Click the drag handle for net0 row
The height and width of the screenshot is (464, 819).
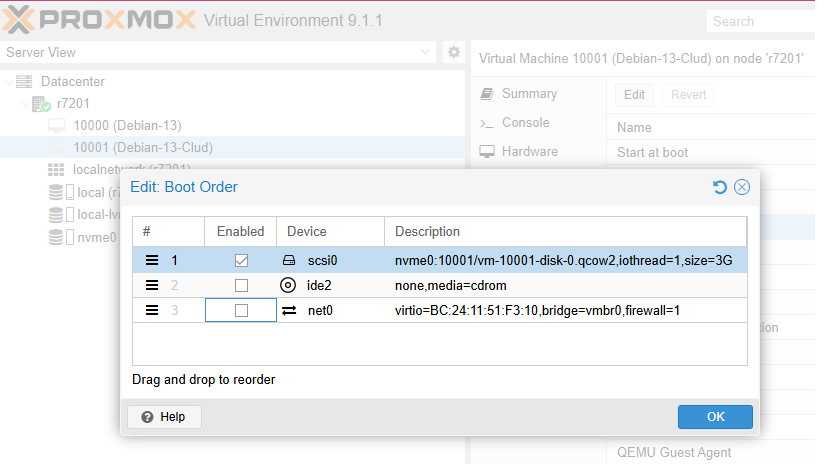click(x=152, y=310)
